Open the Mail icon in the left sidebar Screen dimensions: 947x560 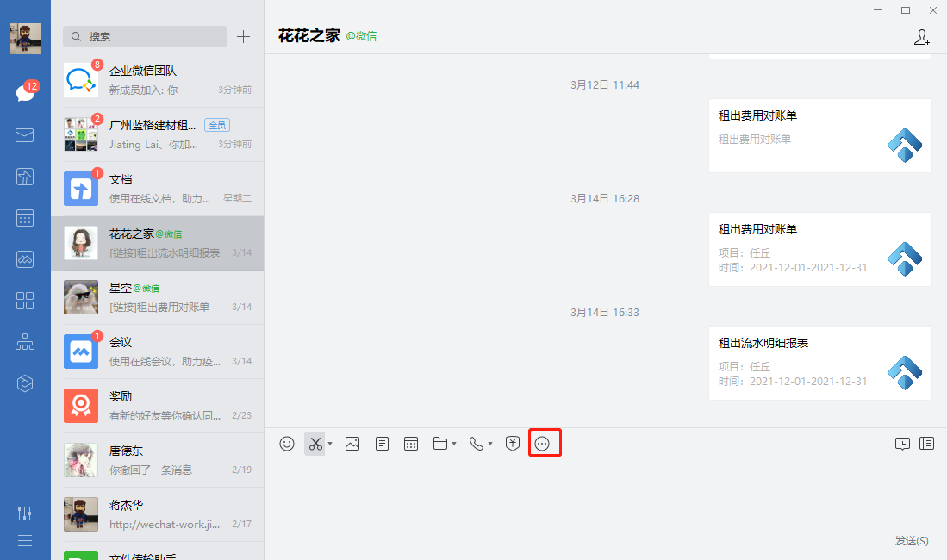pyautogui.click(x=25, y=135)
